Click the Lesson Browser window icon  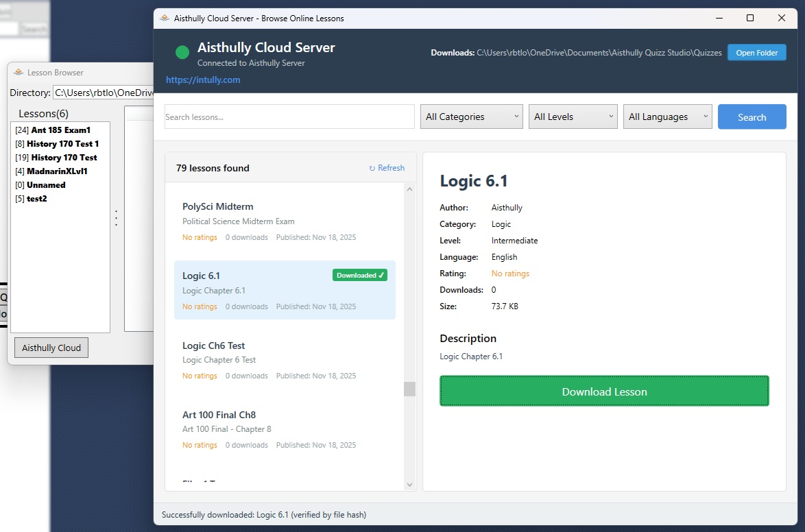pos(19,73)
